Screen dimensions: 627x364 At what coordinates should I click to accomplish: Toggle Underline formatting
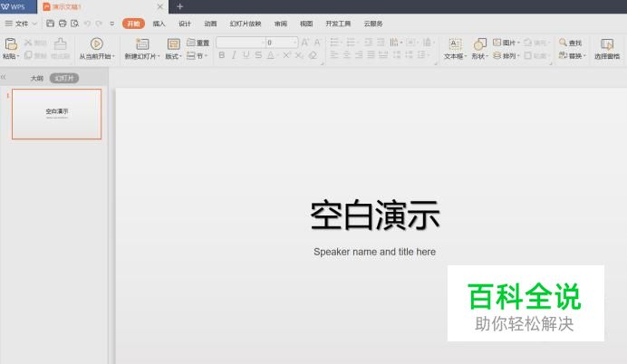click(x=246, y=55)
